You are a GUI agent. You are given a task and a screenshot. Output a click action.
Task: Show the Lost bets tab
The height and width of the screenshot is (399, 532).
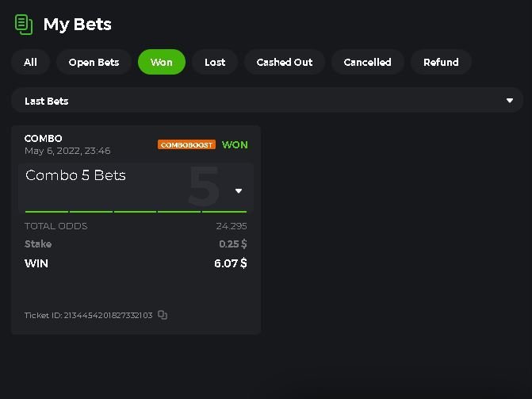coord(215,62)
